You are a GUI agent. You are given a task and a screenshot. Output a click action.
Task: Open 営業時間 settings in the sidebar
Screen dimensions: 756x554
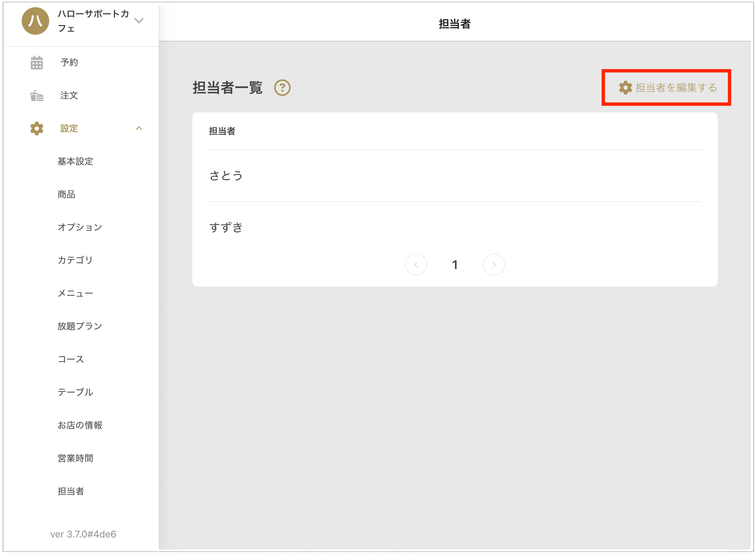coord(75,458)
